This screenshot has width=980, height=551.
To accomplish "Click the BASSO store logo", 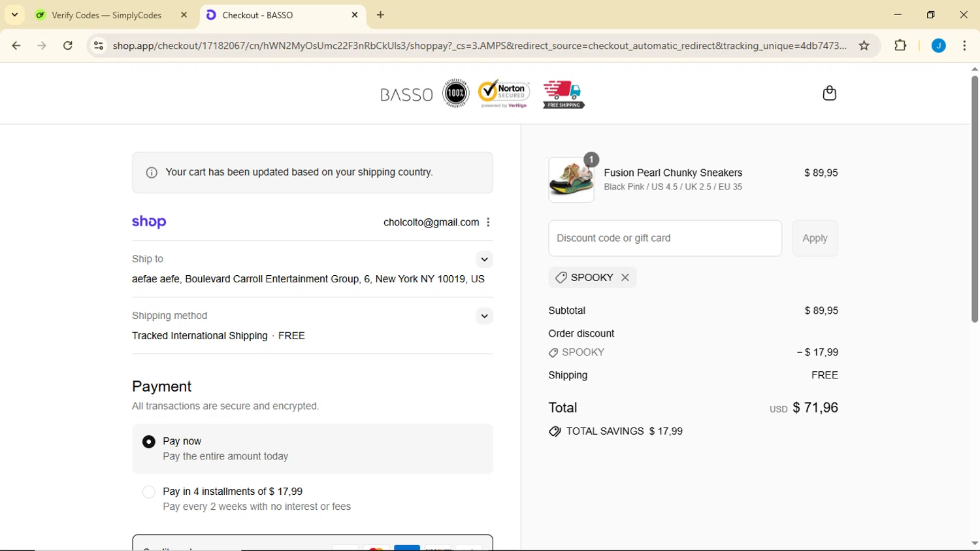I will [x=406, y=95].
